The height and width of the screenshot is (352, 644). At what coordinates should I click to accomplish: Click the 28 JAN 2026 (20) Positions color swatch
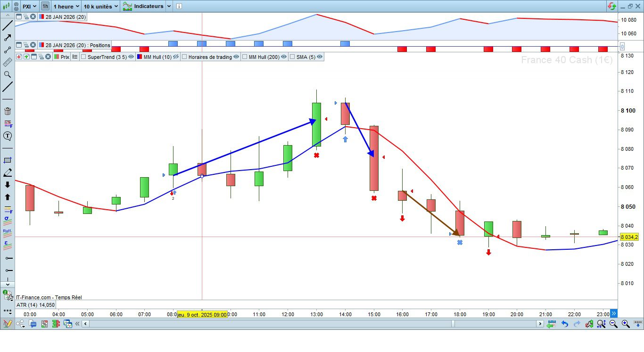tap(41, 45)
